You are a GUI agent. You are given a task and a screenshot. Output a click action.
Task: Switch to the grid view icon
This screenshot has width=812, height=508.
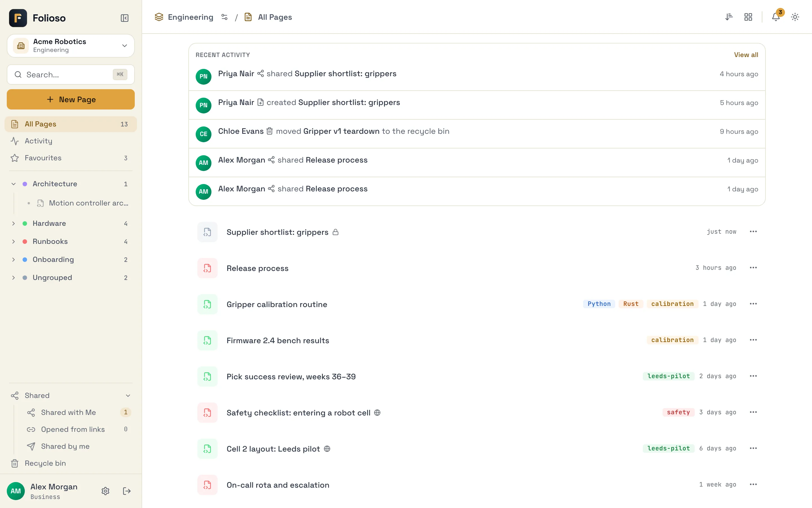pyautogui.click(x=748, y=17)
